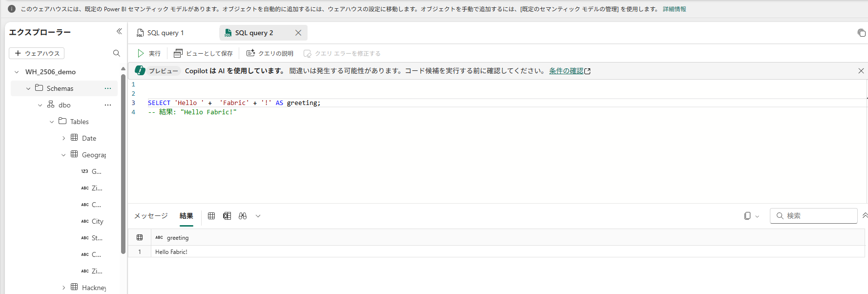Collapse the Tables folder chevron
This screenshot has width=868, height=294.
pyautogui.click(x=52, y=122)
